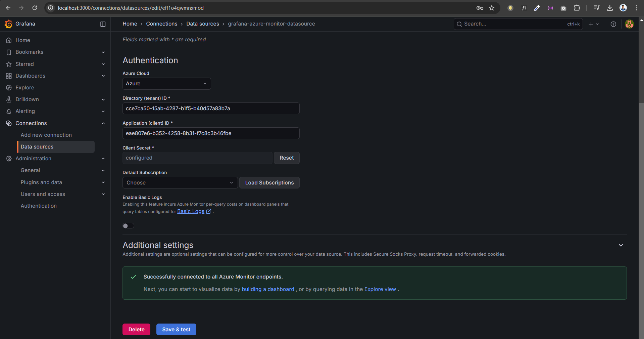Collapse sidebar using the dock menu icon

[103, 24]
